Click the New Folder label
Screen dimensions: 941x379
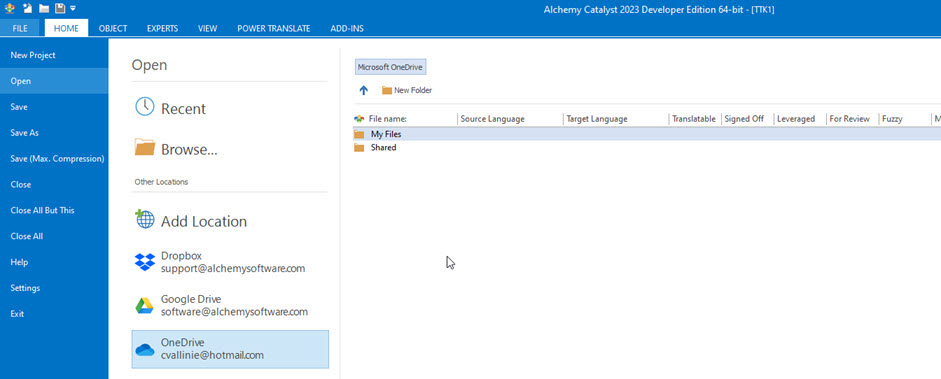click(x=413, y=91)
